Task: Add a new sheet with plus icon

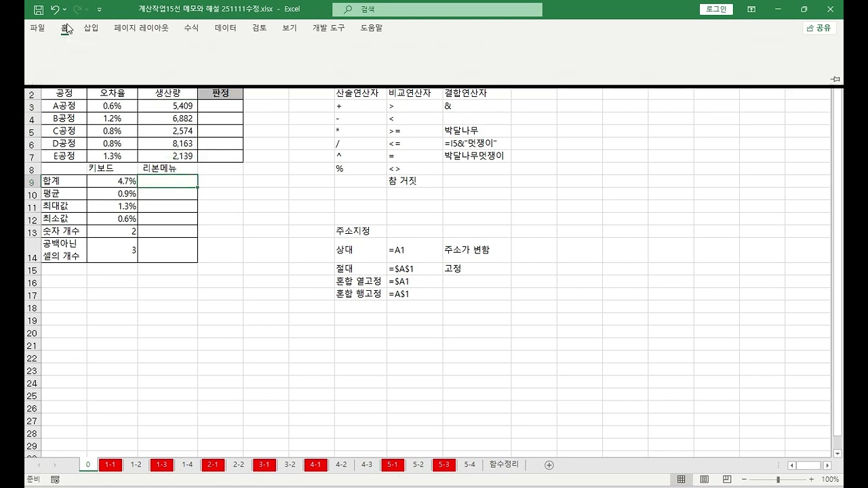Action: pyautogui.click(x=549, y=465)
